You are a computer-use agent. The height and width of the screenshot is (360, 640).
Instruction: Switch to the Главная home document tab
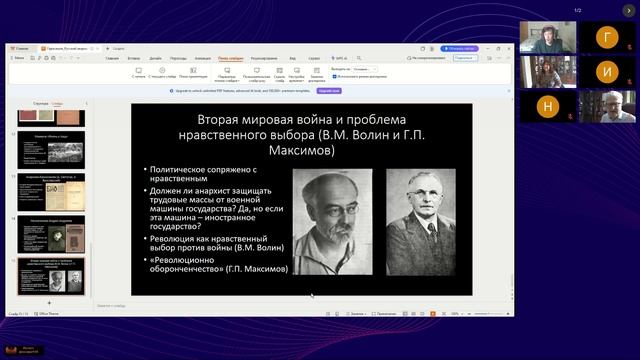point(20,49)
